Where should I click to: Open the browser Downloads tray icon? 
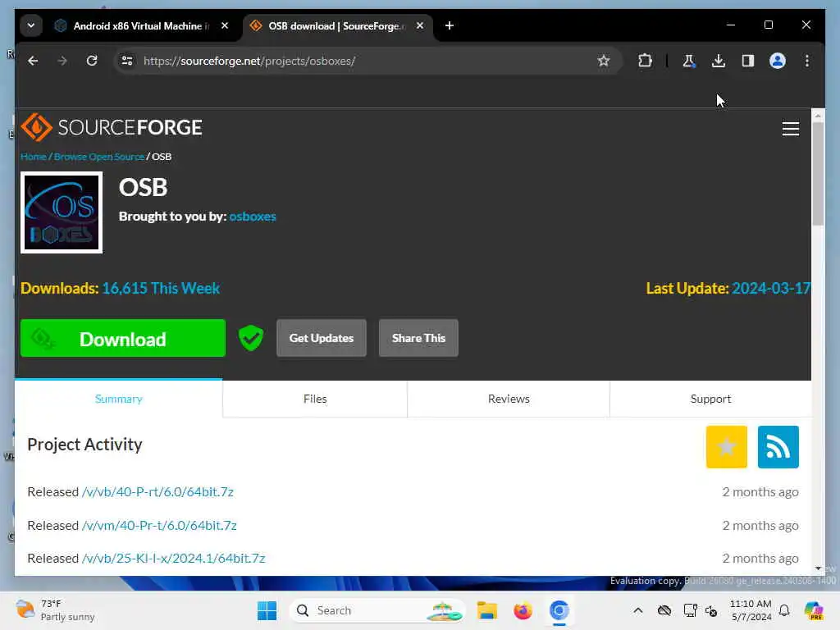click(x=719, y=61)
